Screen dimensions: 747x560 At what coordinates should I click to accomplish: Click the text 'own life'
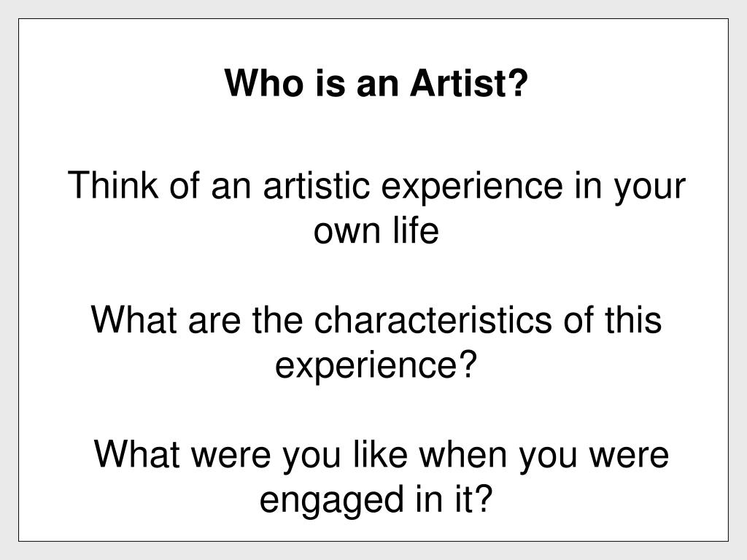(376, 230)
